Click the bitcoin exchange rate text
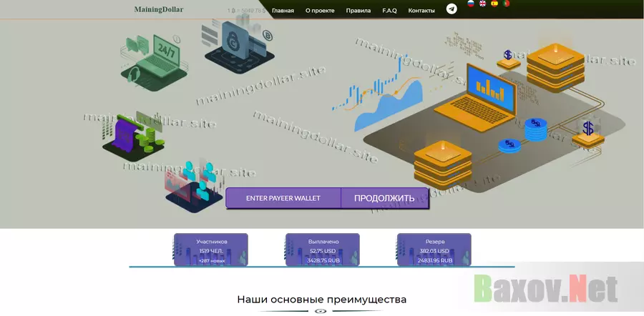The height and width of the screenshot is (316, 644). click(x=246, y=11)
